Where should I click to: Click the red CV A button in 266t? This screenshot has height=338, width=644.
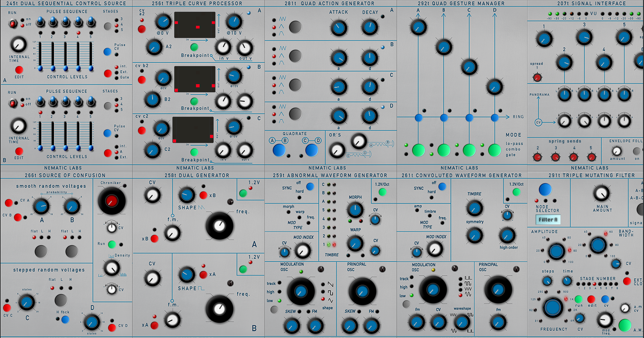[x=8, y=203]
